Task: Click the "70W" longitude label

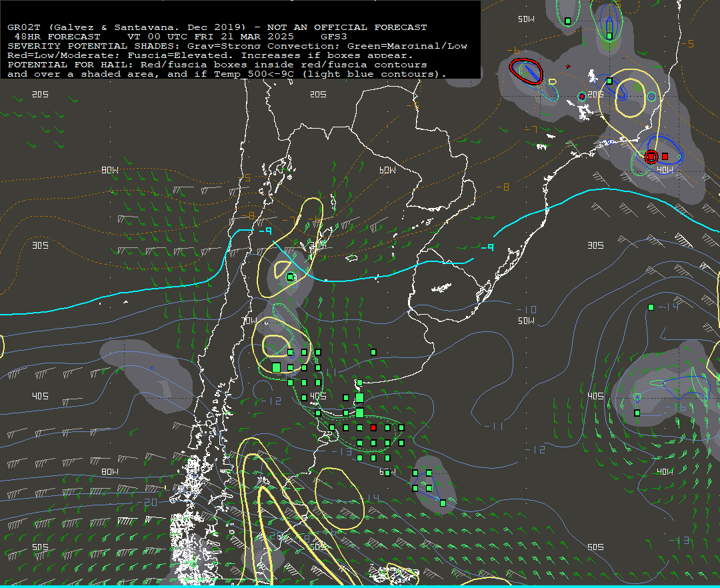Action: pos(249,321)
